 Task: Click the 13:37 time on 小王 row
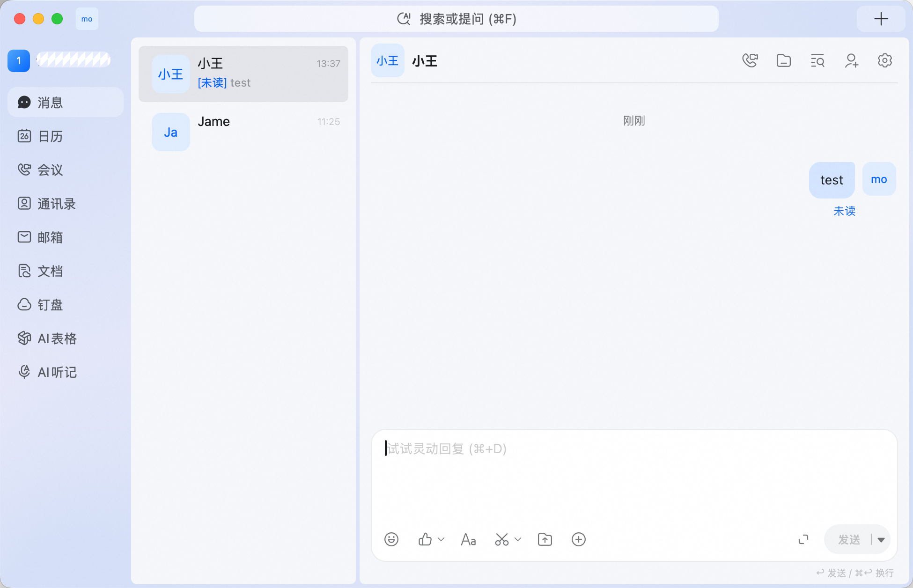pyautogui.click(x=328, y=64)
